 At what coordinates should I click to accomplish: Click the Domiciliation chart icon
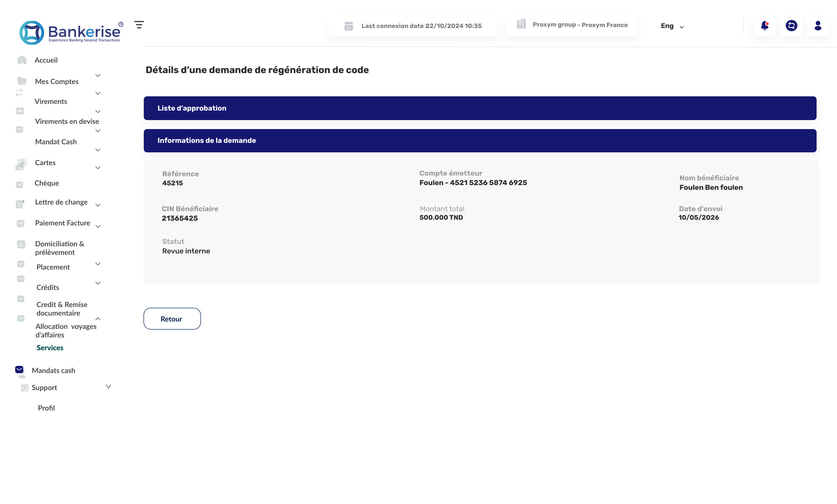pyautogui.click(x=21, y=244)
